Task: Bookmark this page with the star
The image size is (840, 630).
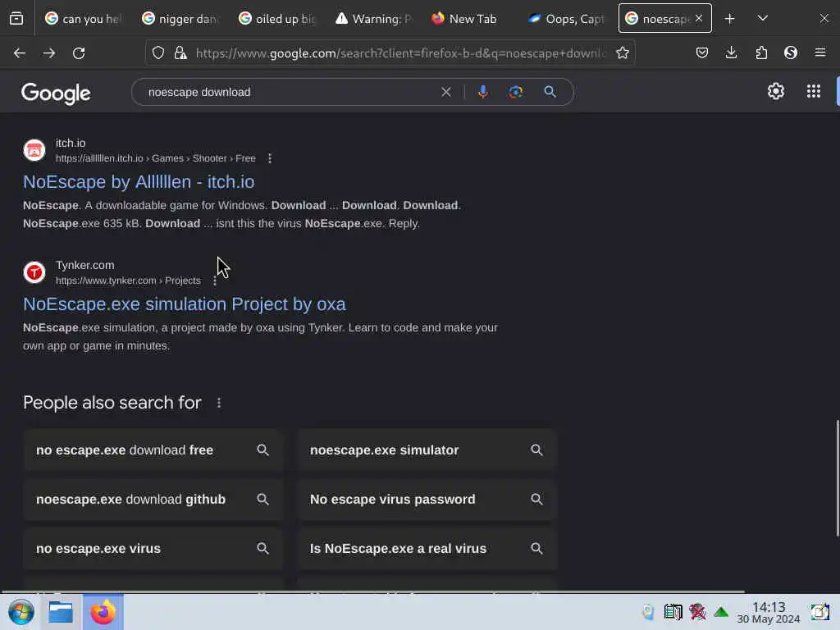Action: pos(622,52)
